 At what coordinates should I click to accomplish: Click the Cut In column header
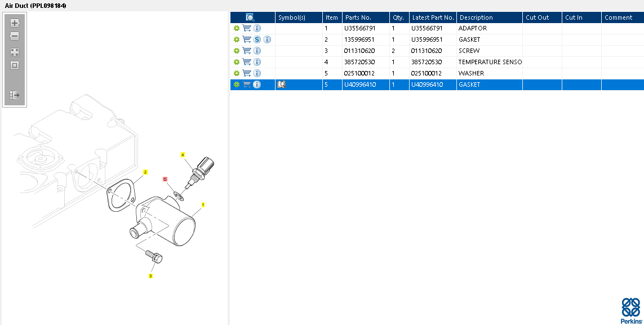point(581,17)
